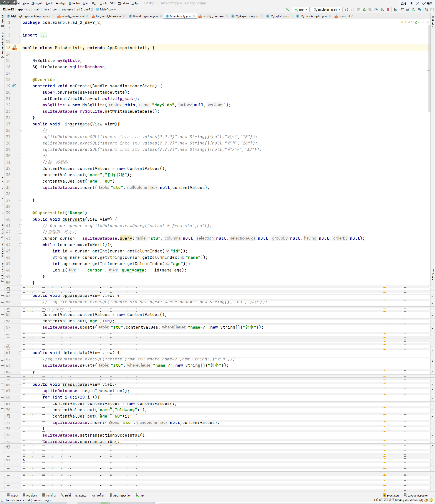Run the app using the green Run icon
435x504 pixels.
tap(347, 10)
